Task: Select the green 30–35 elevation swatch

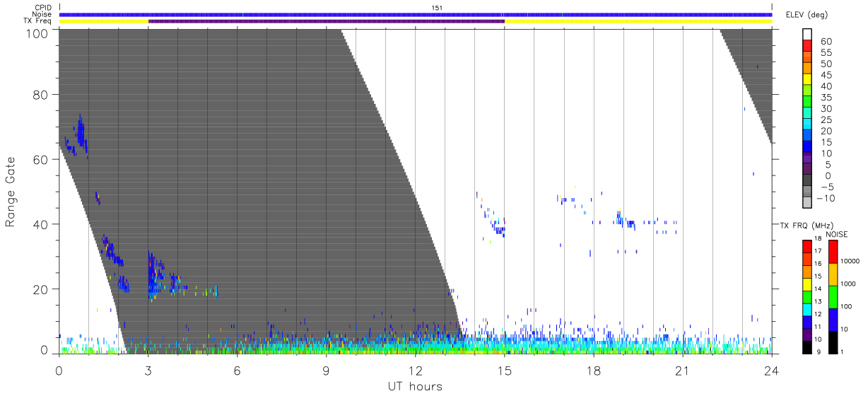Action: [807, 103]
